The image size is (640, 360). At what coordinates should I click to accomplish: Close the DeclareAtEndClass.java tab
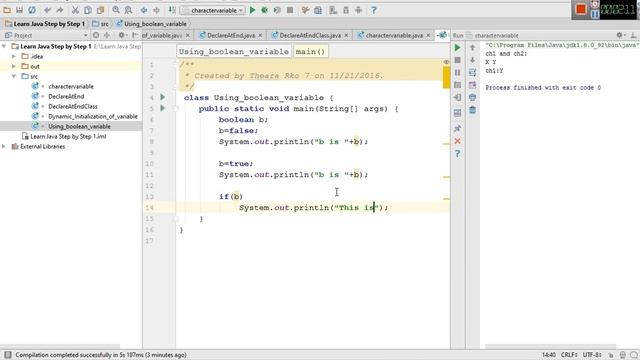(346, 36)
